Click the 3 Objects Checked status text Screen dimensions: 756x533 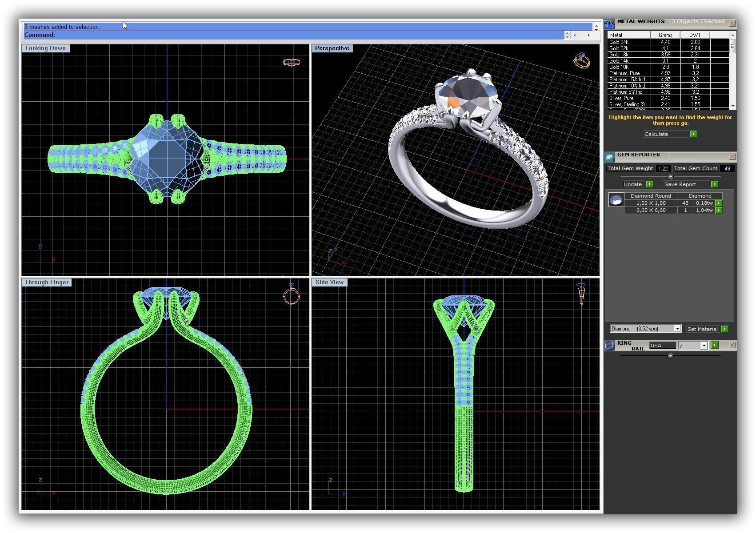(698, 21)
